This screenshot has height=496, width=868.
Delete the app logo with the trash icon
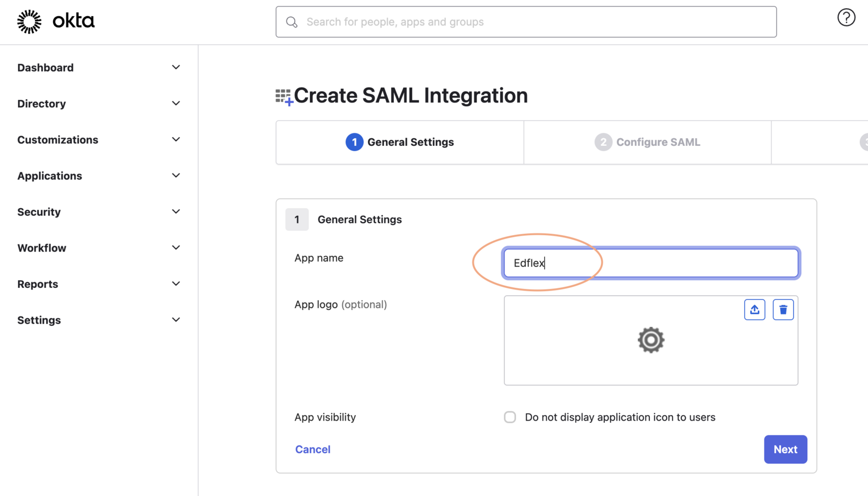tap(783, 310)
